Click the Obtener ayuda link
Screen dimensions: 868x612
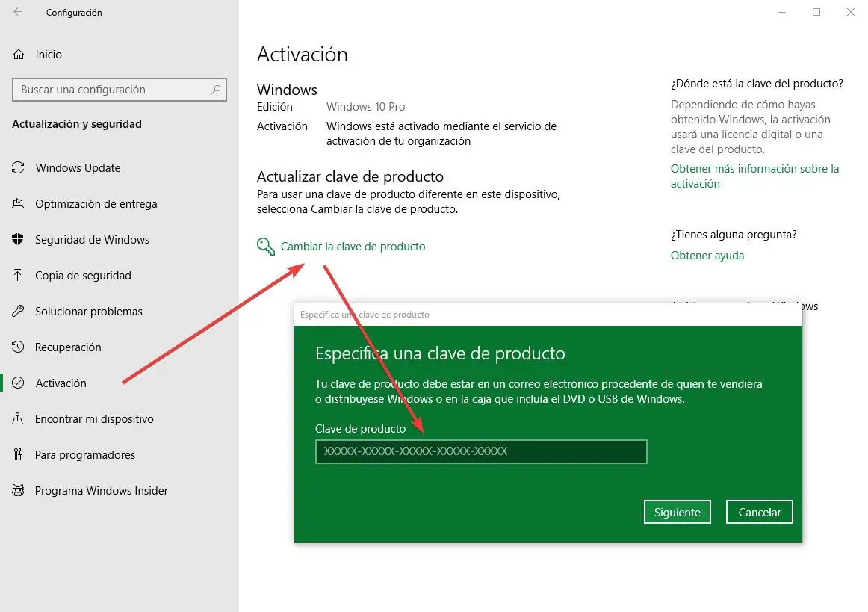pyautogui.click(x=707, y=256)
